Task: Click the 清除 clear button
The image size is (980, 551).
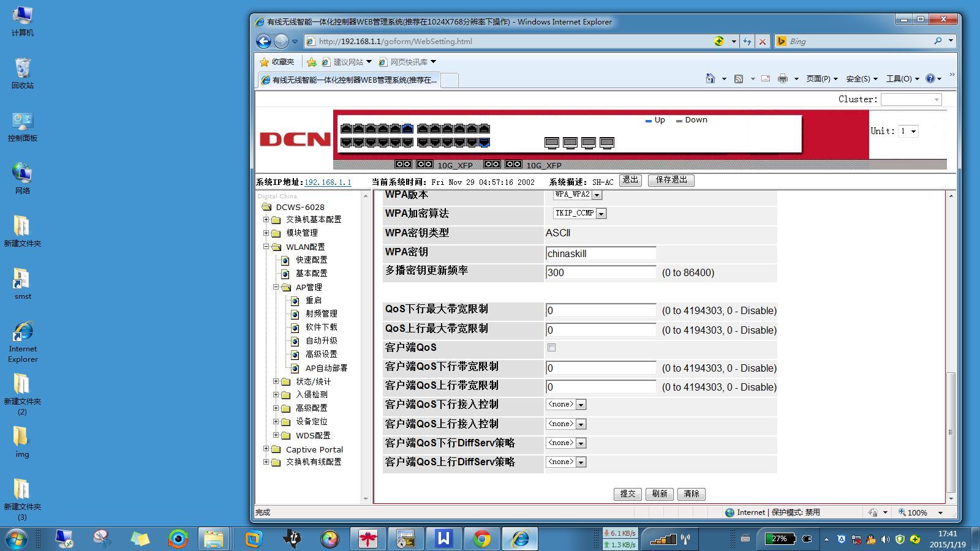Action: point(692,494)
